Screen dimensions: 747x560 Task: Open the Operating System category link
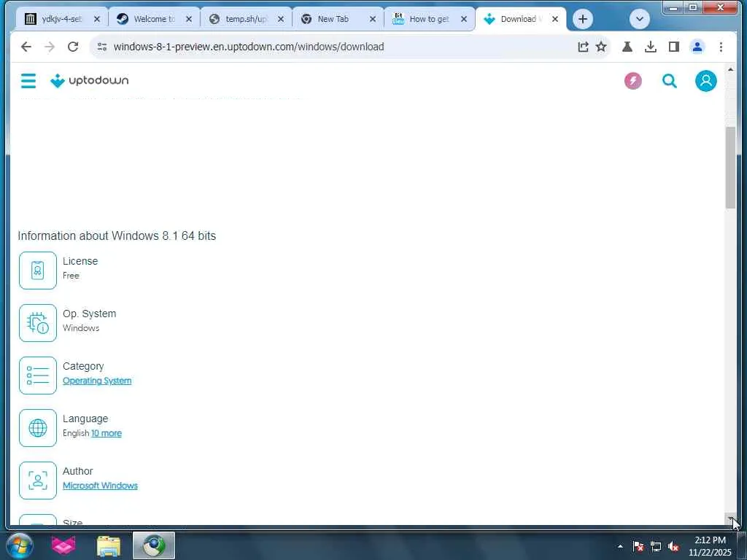[97, 381]
